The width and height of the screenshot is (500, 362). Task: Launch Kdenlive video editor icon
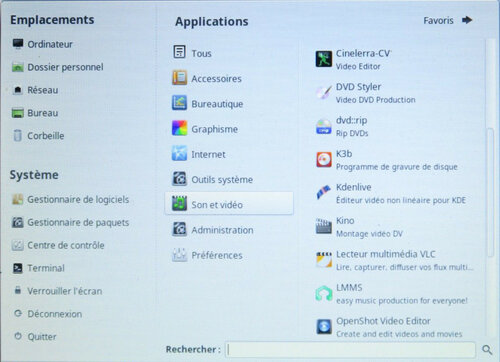[x=324, y=193]
